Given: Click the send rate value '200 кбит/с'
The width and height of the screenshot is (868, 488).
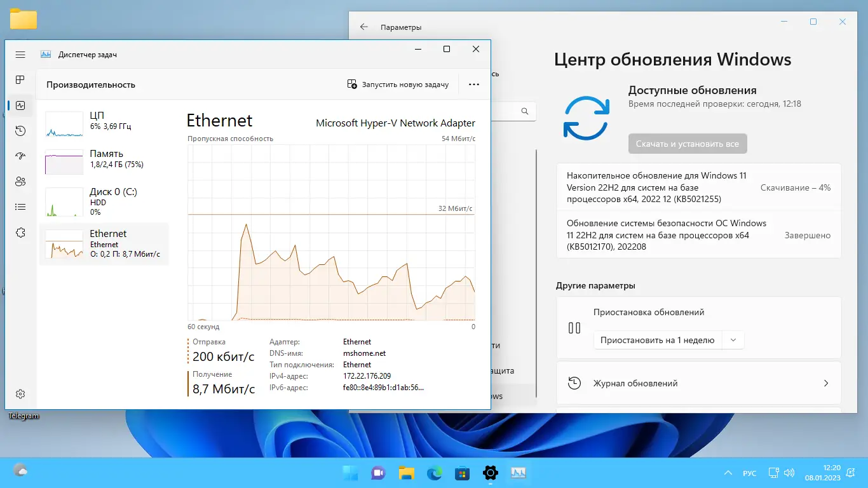Looking at the screenshot, I should (224, 356).
